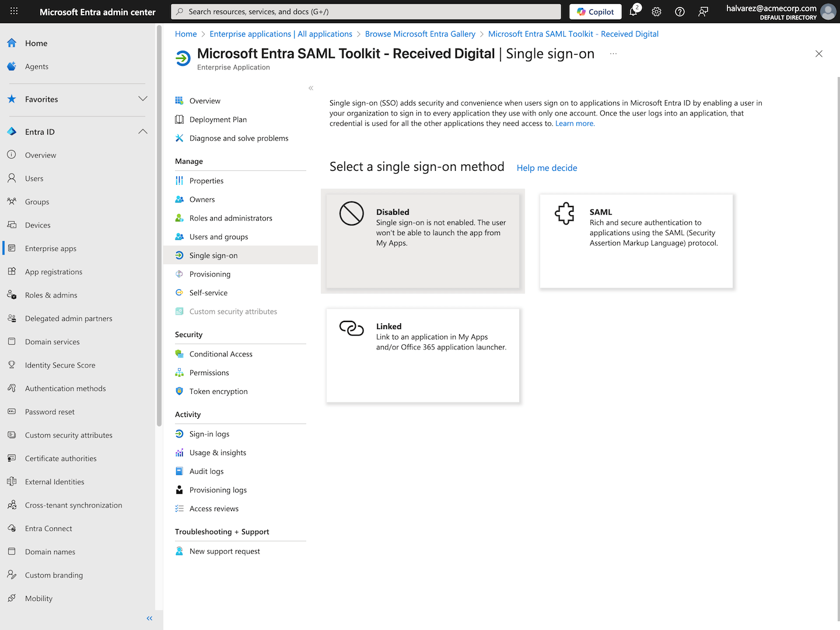Expand the Favorites section

[x=143, y=99]
